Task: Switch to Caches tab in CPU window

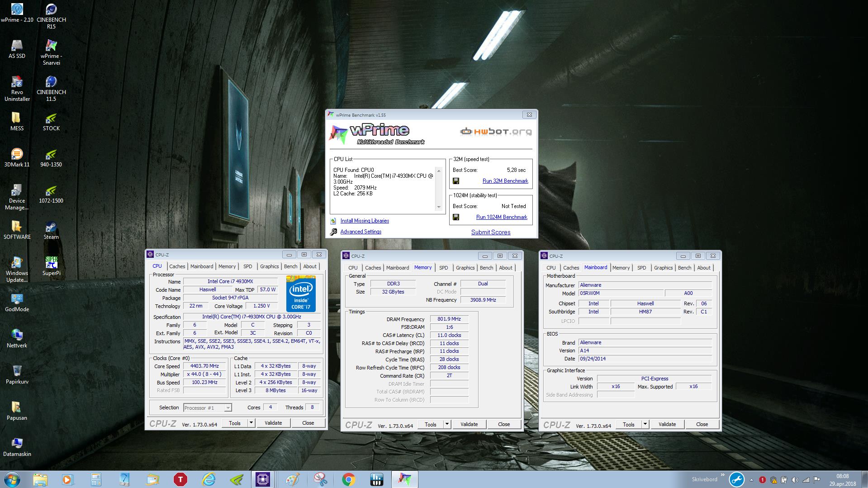Action: tap(177, 266)
